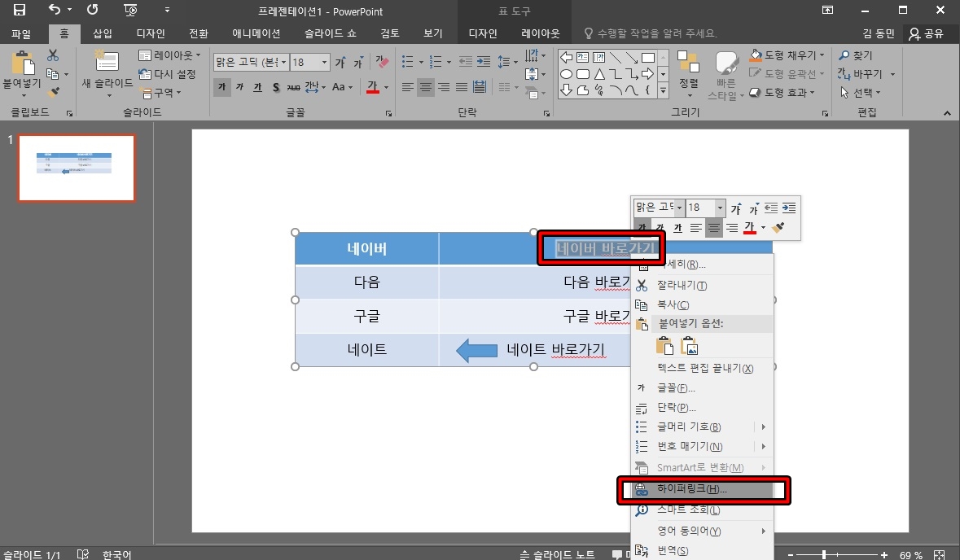Justify text in ribbon paragraph group
The width and height of the screenshot is (960, 560).
[x=462, y=88]
